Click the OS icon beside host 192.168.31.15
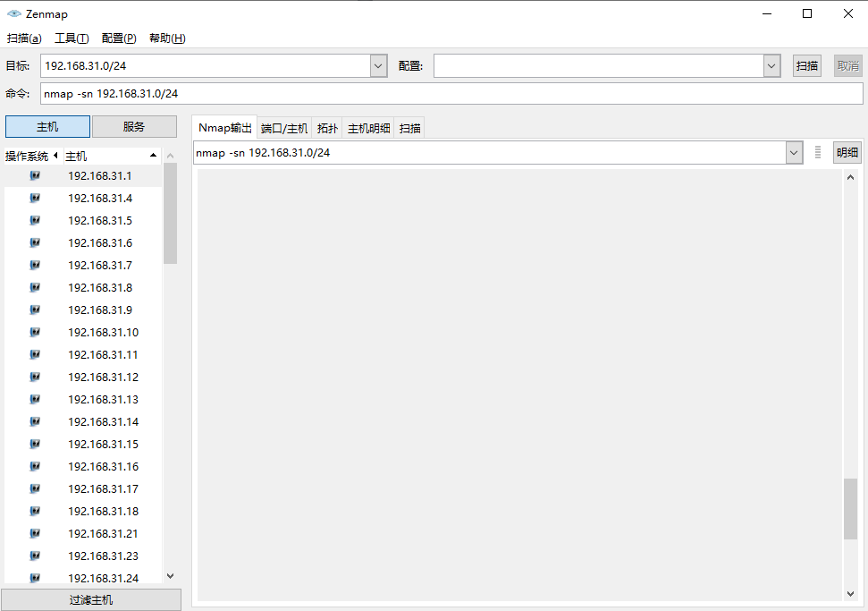This screenshot has width=868, height=611. pyautogui.click(x=35, y=444)
